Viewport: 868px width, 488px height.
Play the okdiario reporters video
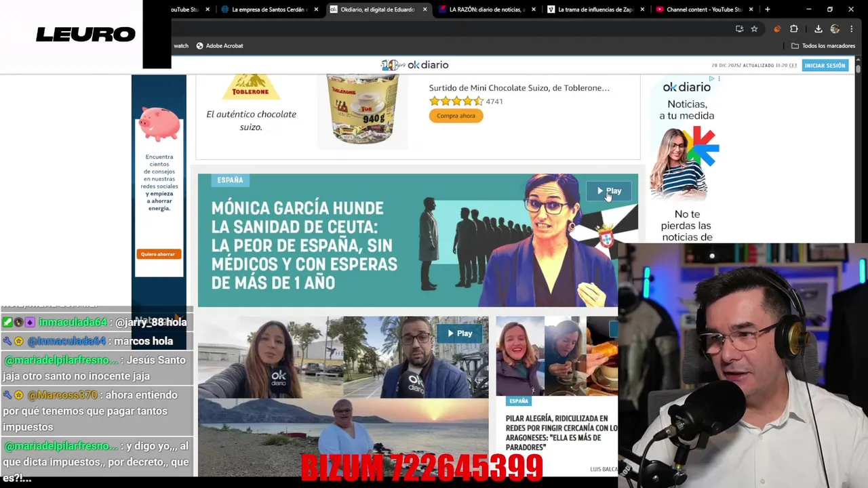pyautogui.click(x=459, y=333)
